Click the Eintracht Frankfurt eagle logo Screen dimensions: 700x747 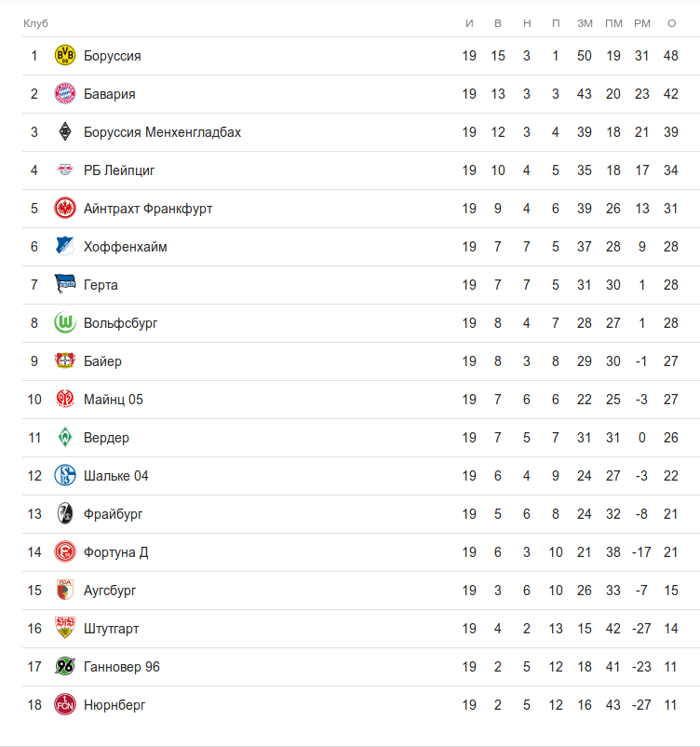pos(65,209)
